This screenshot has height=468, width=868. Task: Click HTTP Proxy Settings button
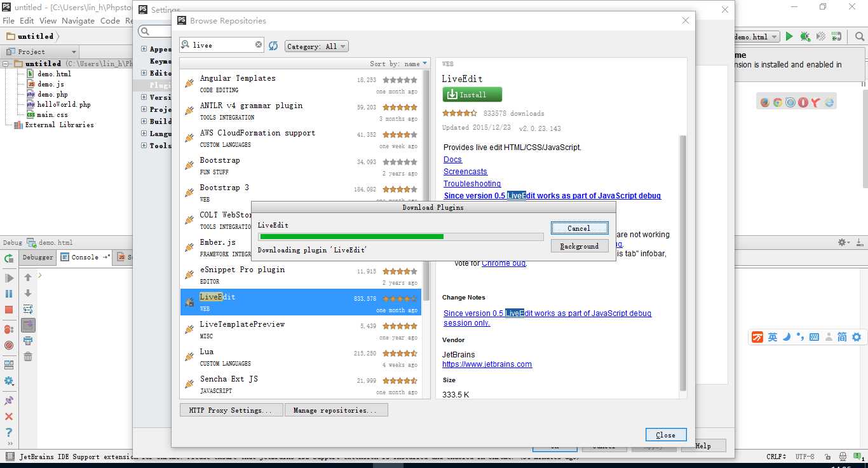click(x=231, y=410)
